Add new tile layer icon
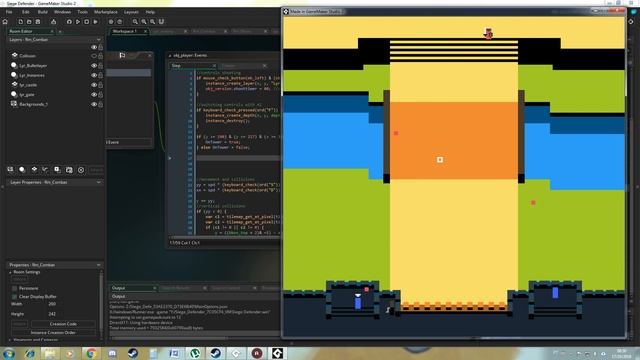The width and height of the screenshot is (640, 360). [x=34, y=169]
